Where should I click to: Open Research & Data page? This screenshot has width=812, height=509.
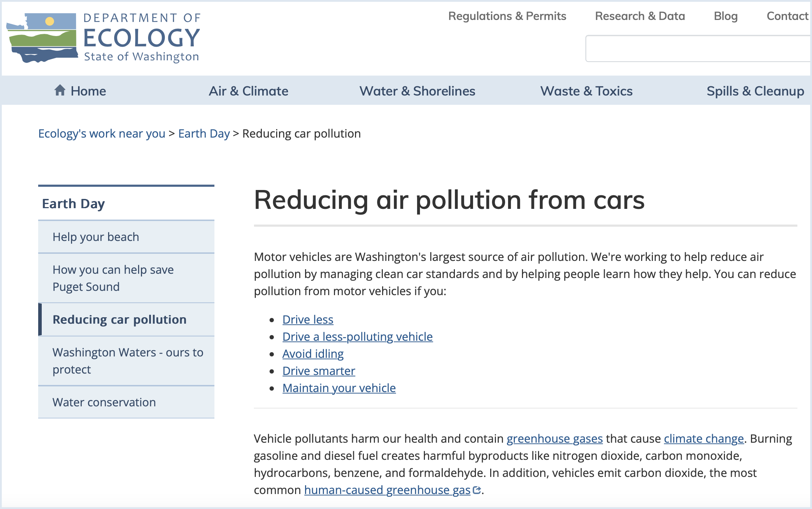[x=640, y=16]
